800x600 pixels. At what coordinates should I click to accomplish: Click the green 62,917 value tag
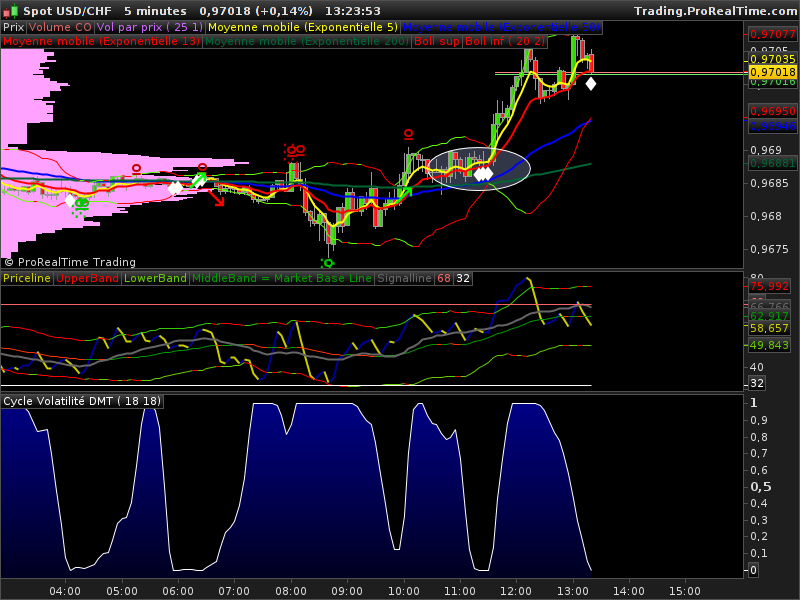pos(769,316)
